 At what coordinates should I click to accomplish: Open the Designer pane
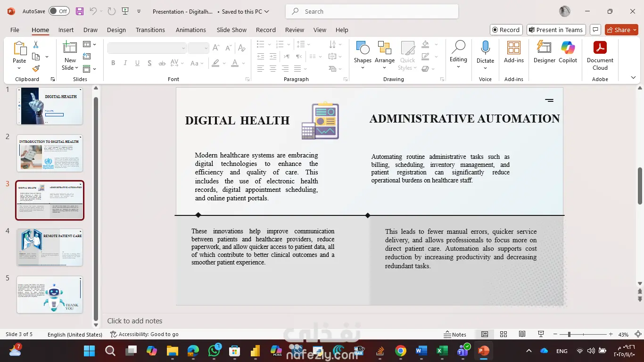point(545,52)
